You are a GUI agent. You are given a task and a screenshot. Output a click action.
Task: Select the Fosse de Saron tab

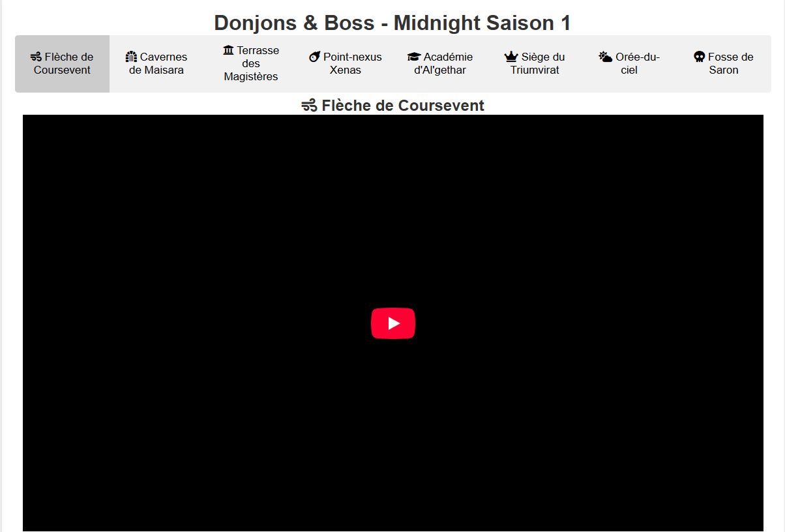coord(724,64)
